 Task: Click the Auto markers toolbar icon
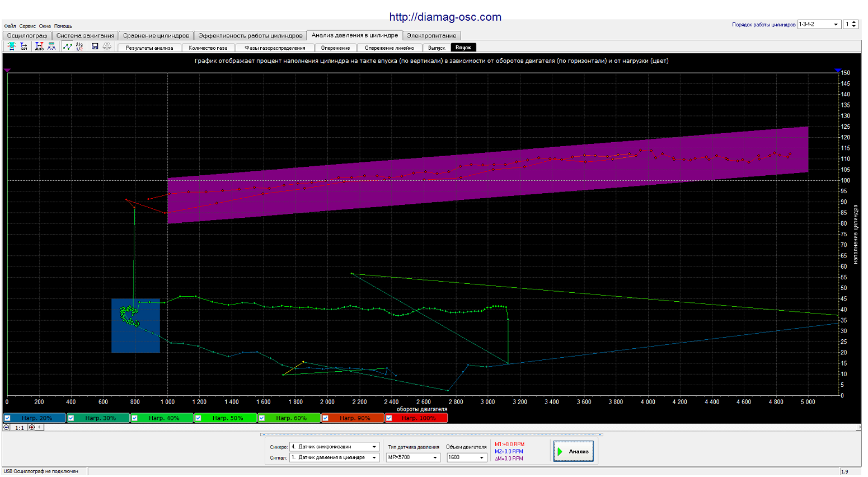coord(39,47)
